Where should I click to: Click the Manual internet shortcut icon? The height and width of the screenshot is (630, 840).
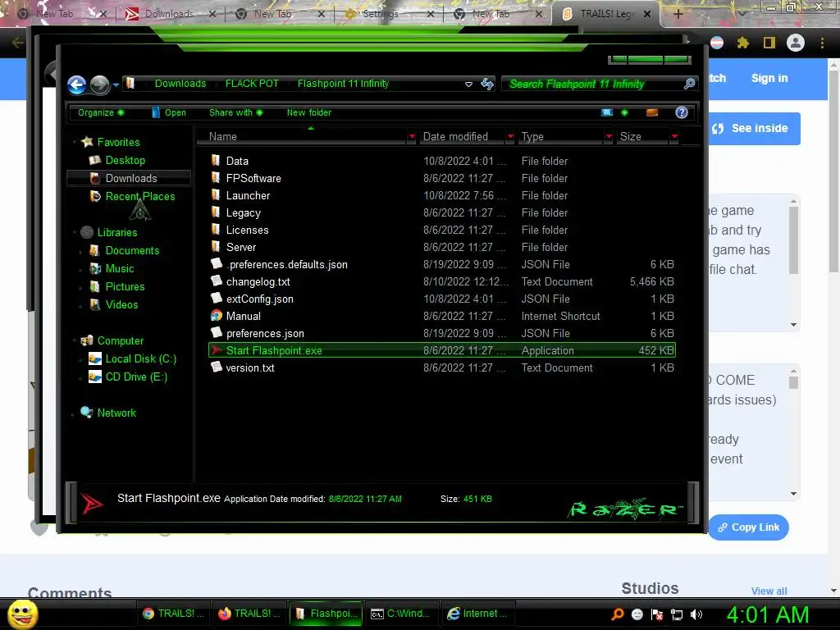click(x=217, y=316)
